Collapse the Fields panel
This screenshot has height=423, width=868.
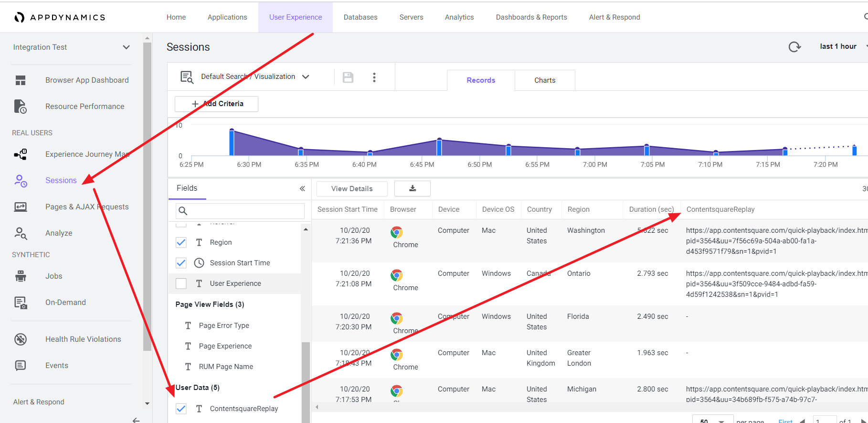(x=302, y=188)
